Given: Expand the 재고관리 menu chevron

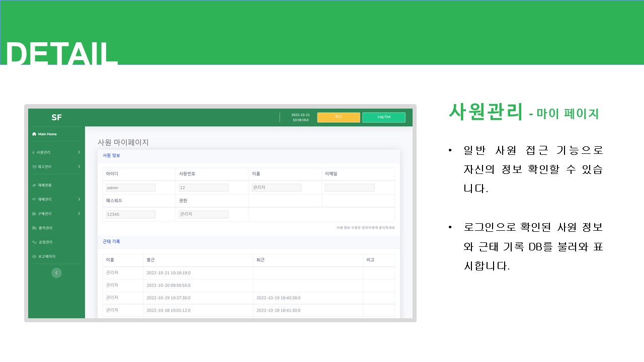Looking at the screenshot, I should (79, 166).
